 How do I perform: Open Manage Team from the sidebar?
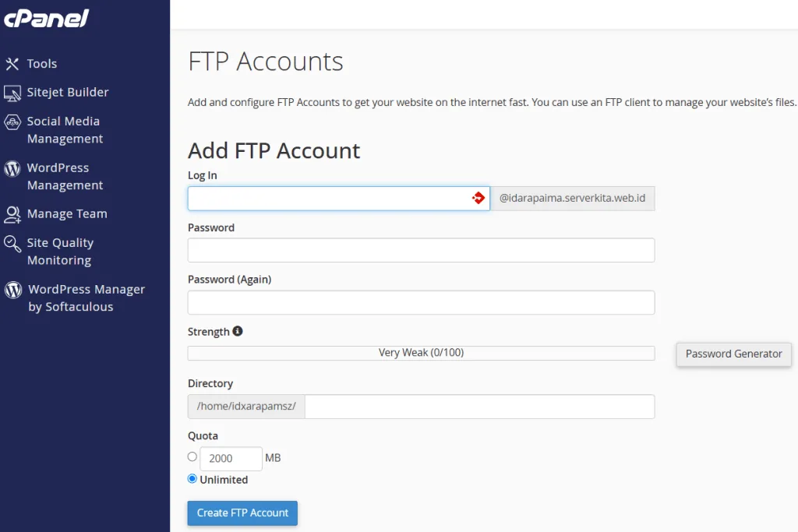pos(67,214)
